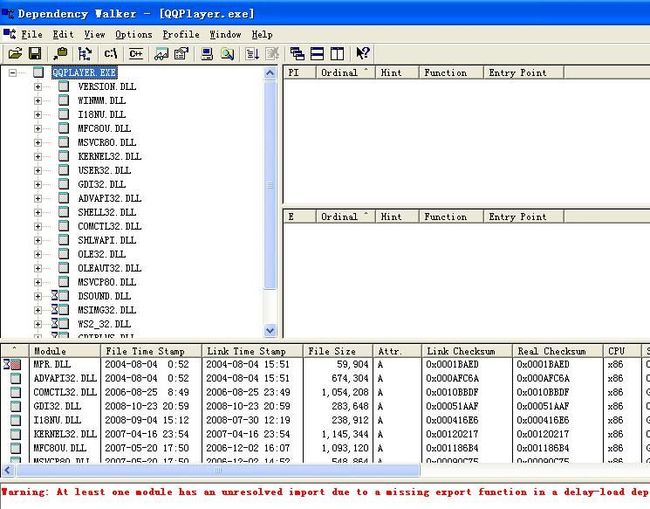This screenshot has height=509, width=650.
Task: Select ADVAPI32.DLL in the module tree
Action: [110, 199]
